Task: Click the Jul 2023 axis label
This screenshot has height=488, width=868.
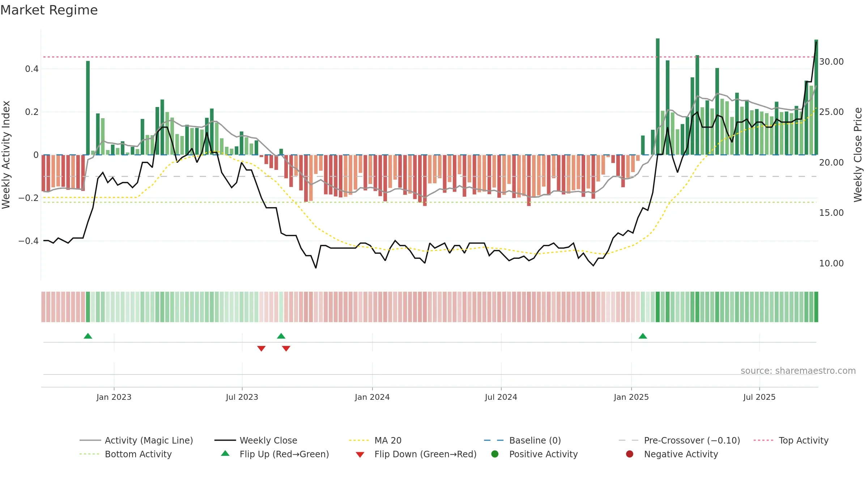Action: pos(242,397)
